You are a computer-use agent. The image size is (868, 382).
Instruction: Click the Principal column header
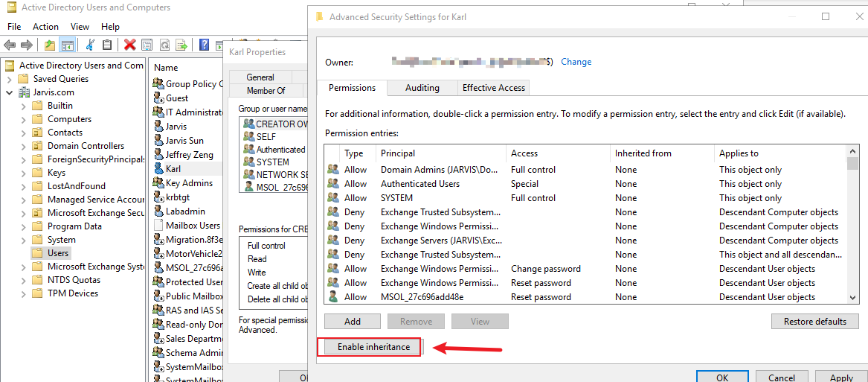point(440,153)
